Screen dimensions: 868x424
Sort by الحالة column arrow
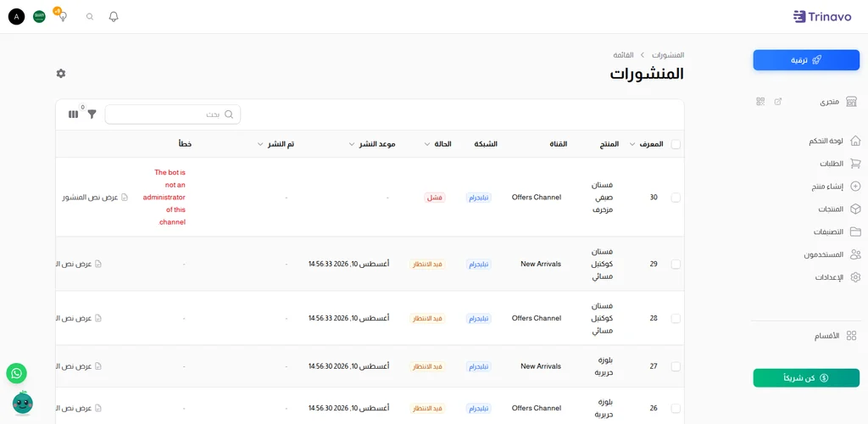pyautogui.click(x=427, y=144)
